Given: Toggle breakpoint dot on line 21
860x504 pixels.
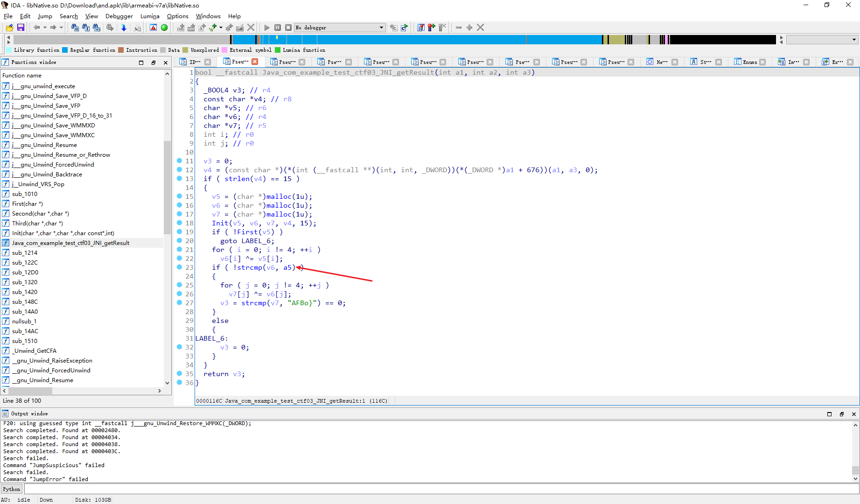Looking at the screenshot, I should tap(179, 249).
